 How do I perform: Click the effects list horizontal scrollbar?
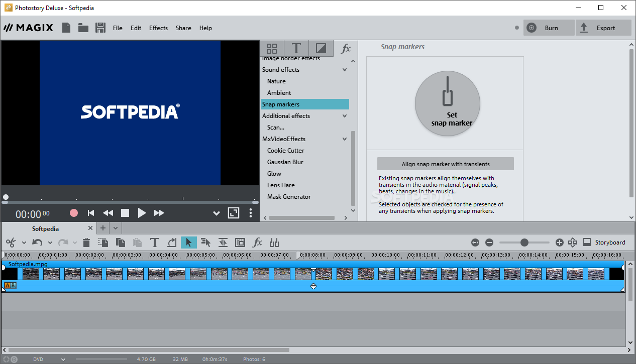click(x=302, y=218)
